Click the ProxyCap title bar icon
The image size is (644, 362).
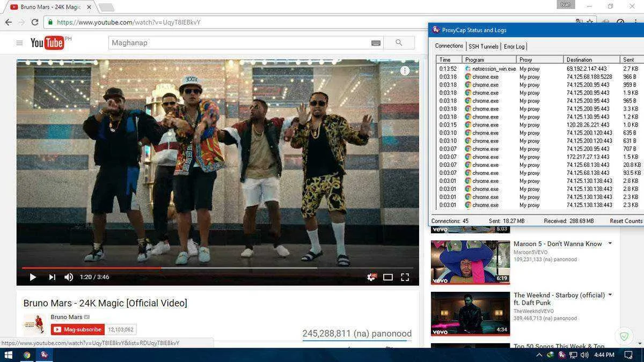(436, 30)
